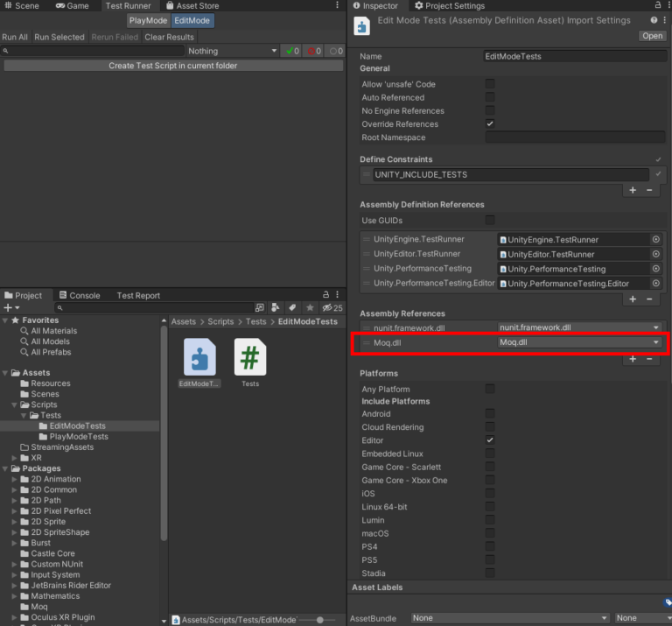This screenshot has height=626, width=672.
Task: Toggle the Use GUIDs checkbox
Action: pos(490,220)
